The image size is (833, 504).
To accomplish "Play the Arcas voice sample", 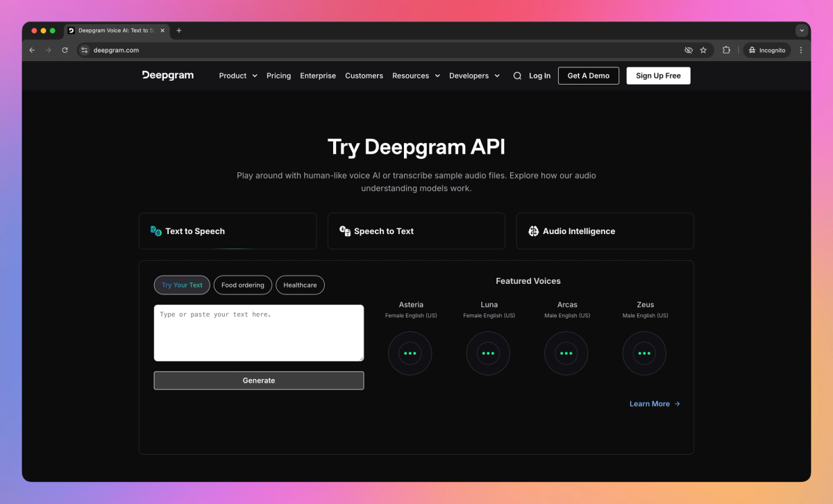I will tap(566, 353).
